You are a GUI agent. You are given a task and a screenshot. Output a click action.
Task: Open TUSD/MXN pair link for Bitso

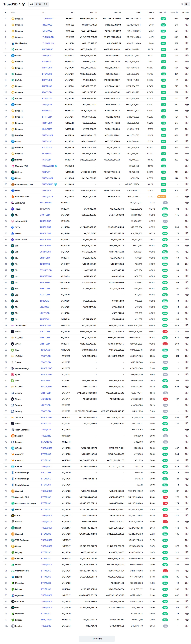(x=46, y=350)
